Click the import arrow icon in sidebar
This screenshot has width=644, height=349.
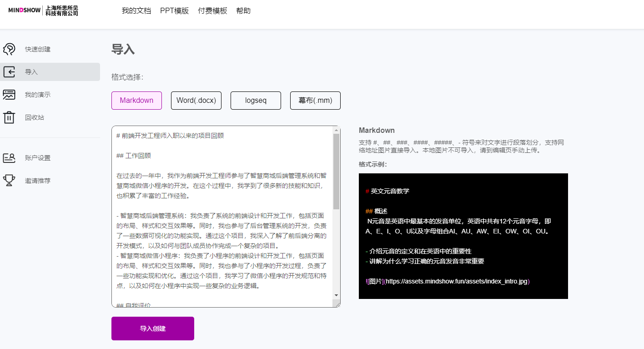pyautogui.click(x=9, y=72)
